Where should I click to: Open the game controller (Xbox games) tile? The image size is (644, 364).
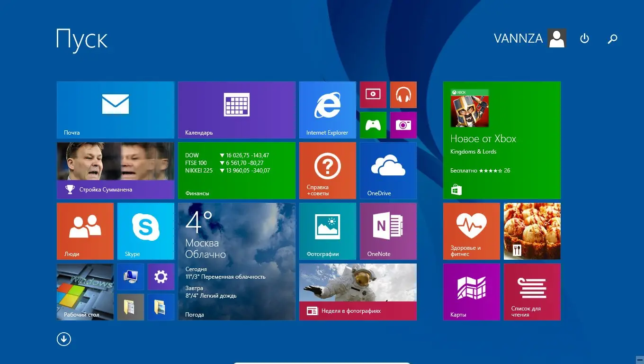373,125
